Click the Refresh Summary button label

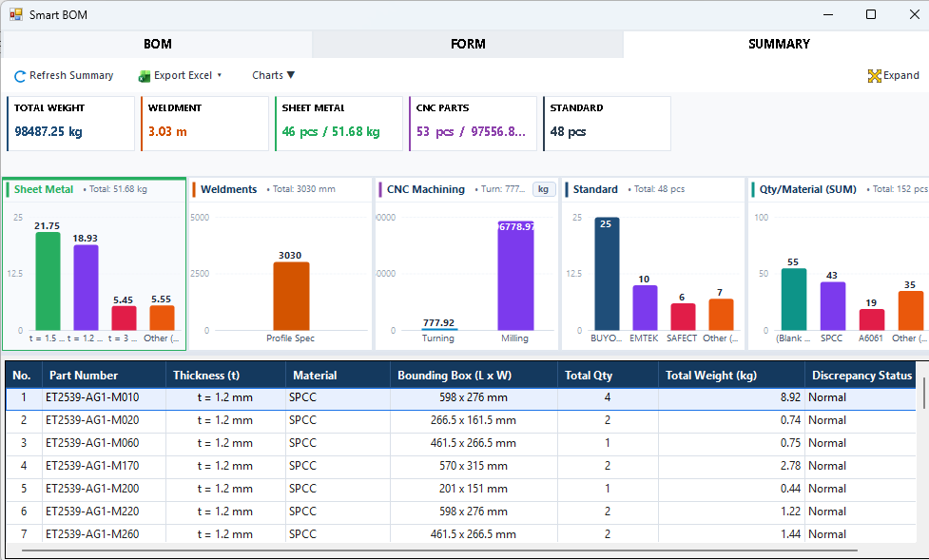(x=71, y=75)
